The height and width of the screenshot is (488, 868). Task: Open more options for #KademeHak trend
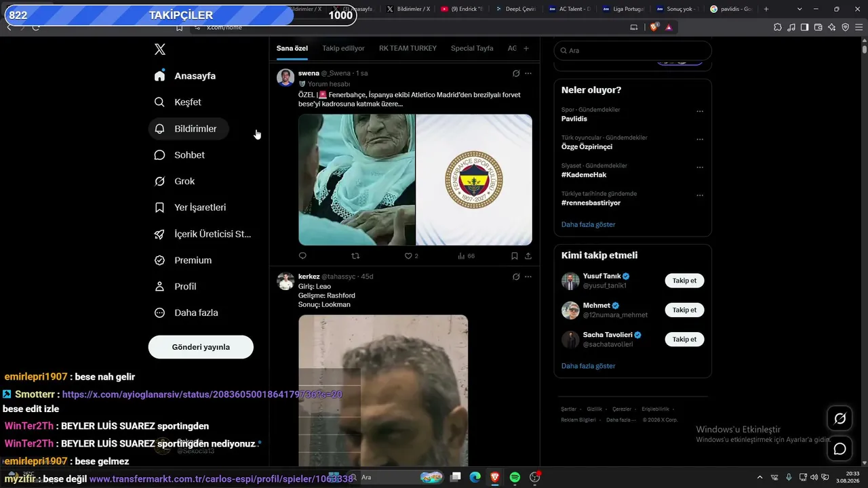pyautogui.click(x=700, y=167)
